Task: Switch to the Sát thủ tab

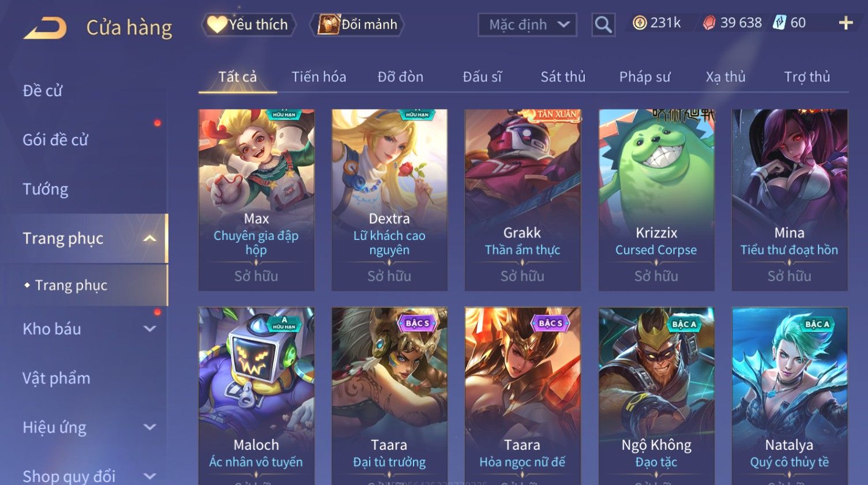Action: (563, 77)
